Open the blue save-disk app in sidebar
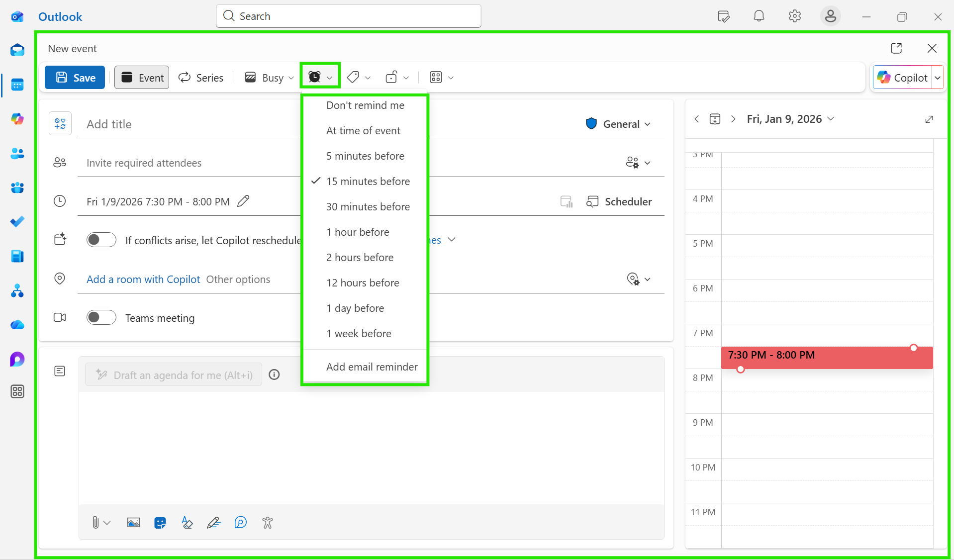The width and height of the screenshot is (954, 560). coord(17,256)
